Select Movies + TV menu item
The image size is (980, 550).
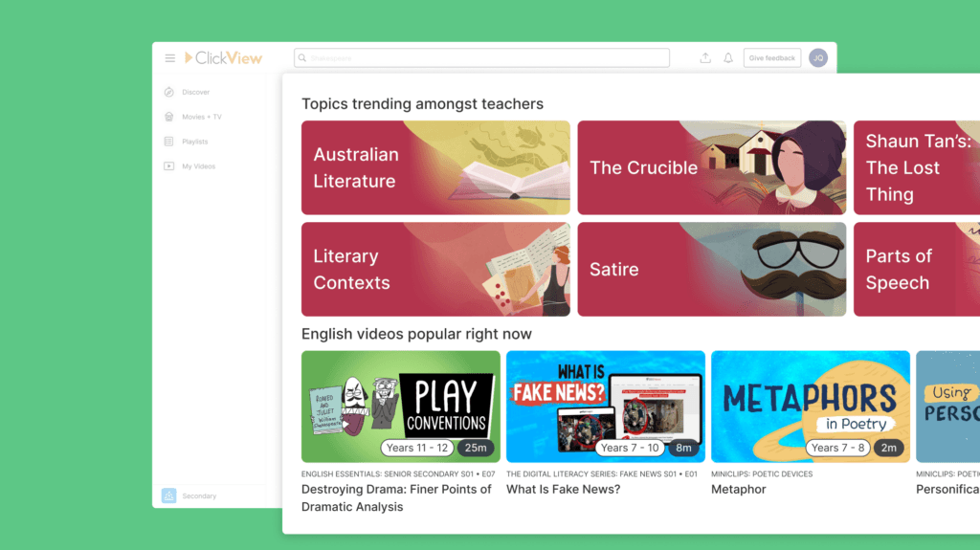(201, 117)
